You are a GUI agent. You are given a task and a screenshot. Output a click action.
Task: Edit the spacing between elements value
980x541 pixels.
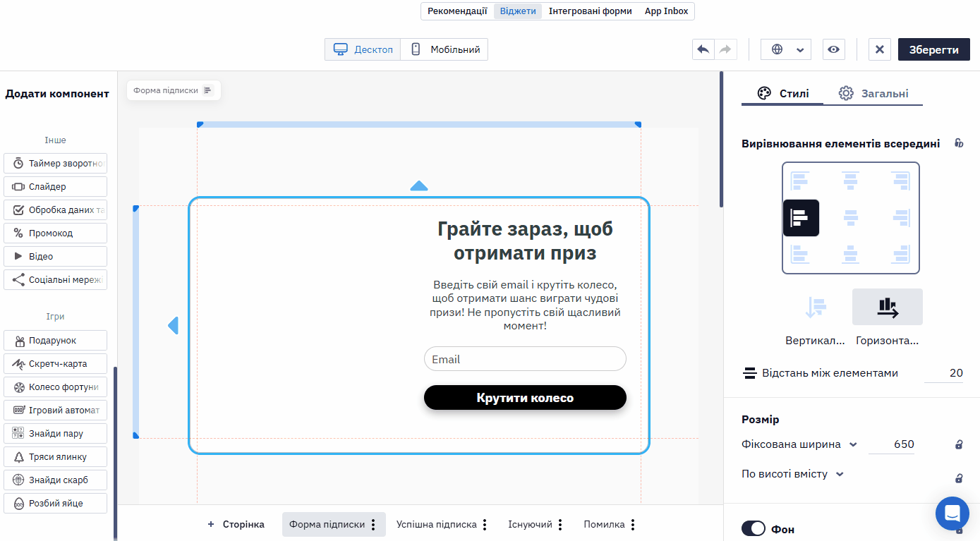(944, 373)
